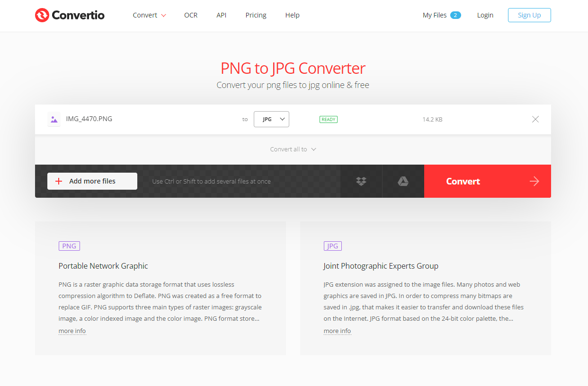This screenshot has width=588, height=386.
Task: Click Add more files button
Action: [x=92, y=181]
